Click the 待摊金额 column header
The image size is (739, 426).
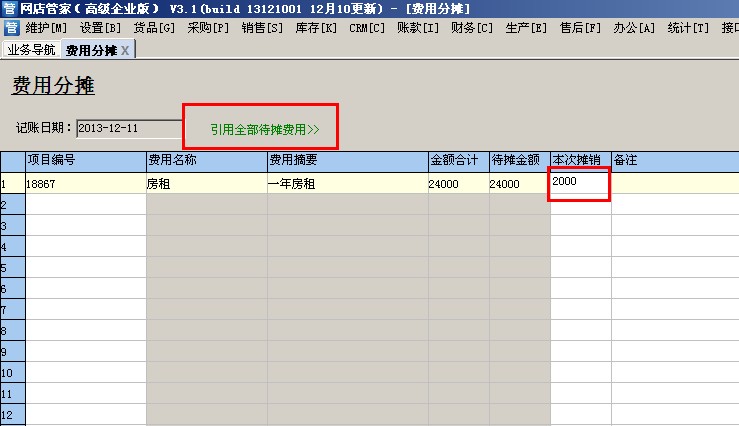517,160
